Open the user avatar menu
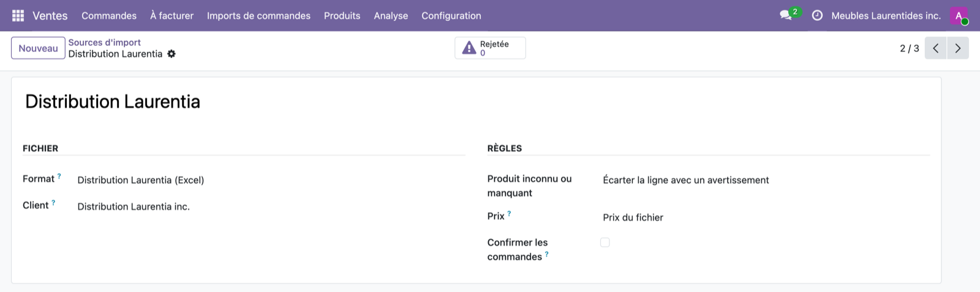This screenshot has width=980, height=292. click(959, 15)
